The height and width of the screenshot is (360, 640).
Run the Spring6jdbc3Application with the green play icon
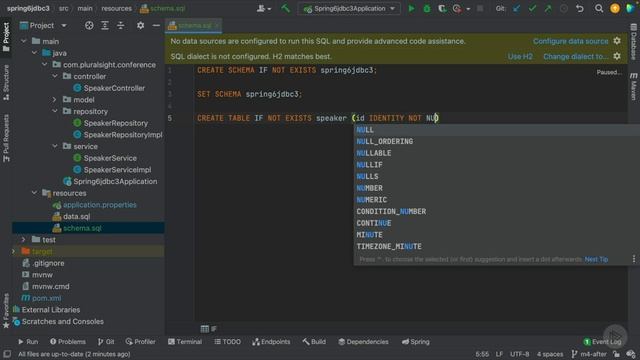pyautogui.click(x=411, y=9)
